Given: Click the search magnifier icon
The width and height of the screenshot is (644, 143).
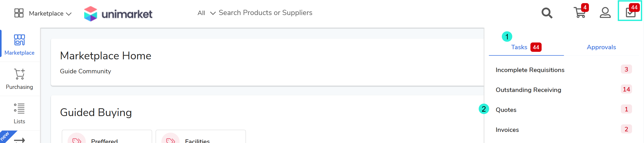Looking at the screenshot, I should [547, 13].
